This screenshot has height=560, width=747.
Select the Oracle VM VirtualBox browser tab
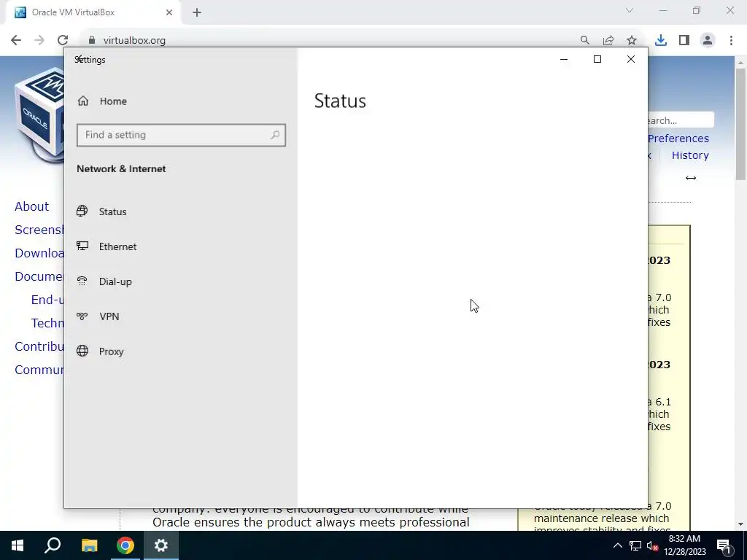pos(93,12)
